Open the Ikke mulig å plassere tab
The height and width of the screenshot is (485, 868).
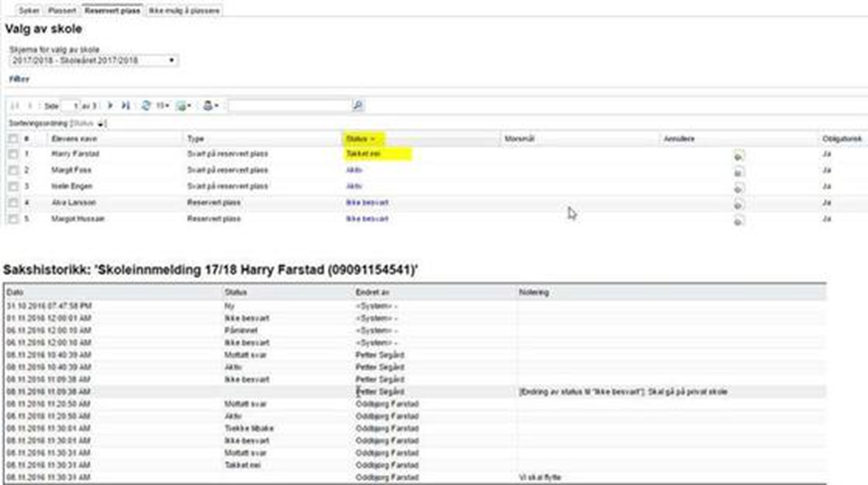point(185,11)
